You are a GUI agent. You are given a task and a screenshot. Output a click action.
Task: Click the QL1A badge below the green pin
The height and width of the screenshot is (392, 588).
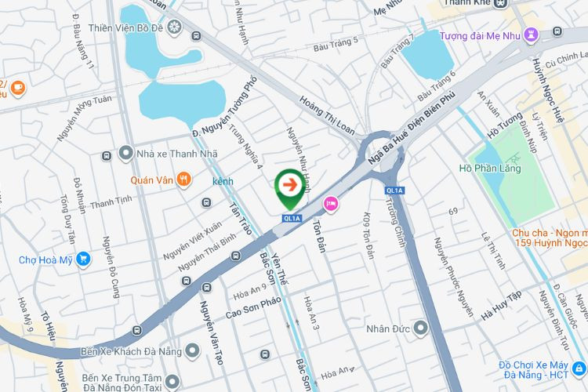pyautogui.click(x=292, y=218)
